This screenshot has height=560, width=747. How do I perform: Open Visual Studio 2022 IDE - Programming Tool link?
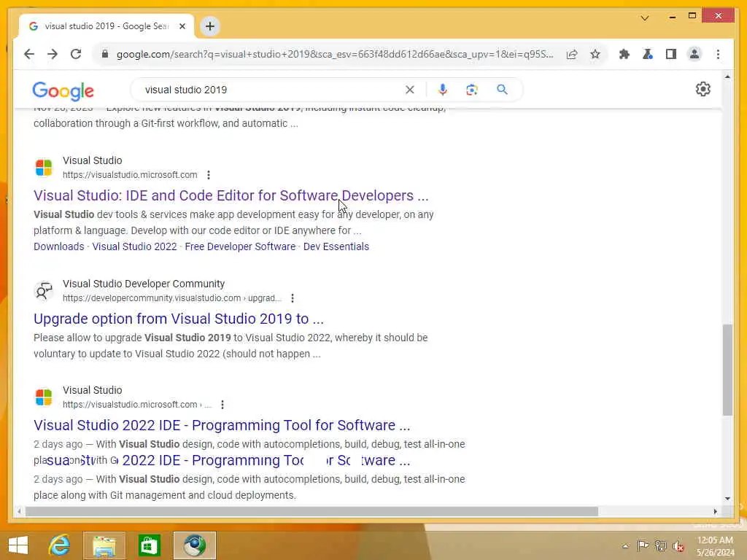point(222,425)
